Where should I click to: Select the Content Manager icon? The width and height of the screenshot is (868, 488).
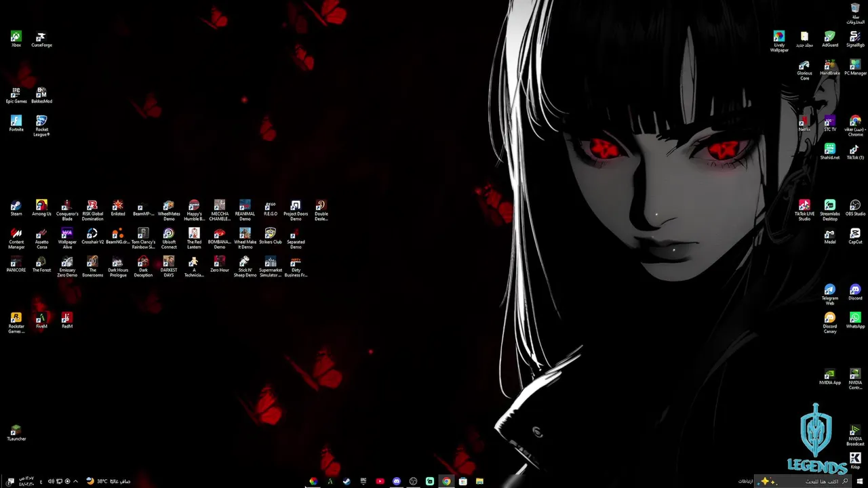(x=16, y=239)
